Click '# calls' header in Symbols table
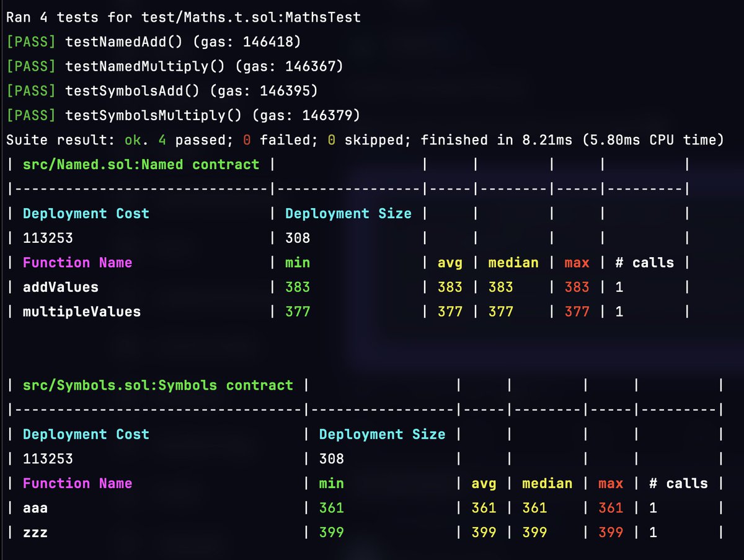The width and height of the screenshot is (744, 560). click(x=678, y=483)
